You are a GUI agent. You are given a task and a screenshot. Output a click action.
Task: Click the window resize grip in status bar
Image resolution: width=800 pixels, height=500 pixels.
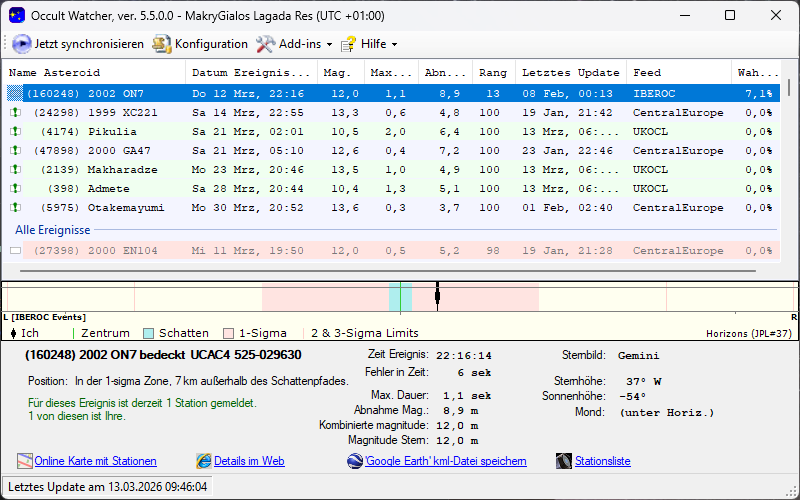click(791, 491)
